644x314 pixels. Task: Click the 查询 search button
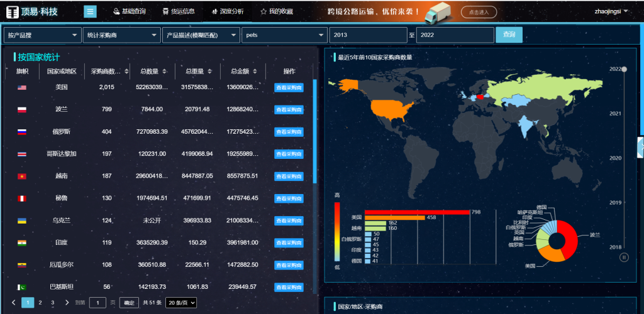click(x=509, y=35)
